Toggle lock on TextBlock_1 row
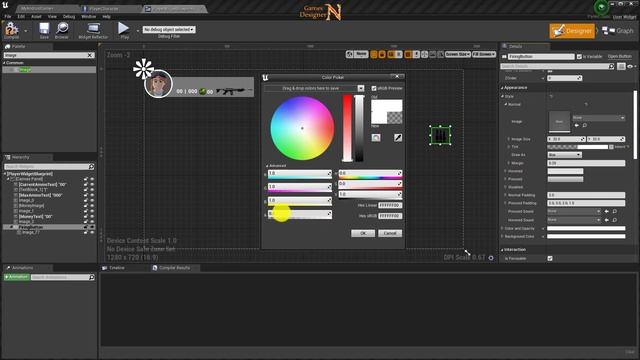Viewport: 640px width, 360px height. pos(86,190)
